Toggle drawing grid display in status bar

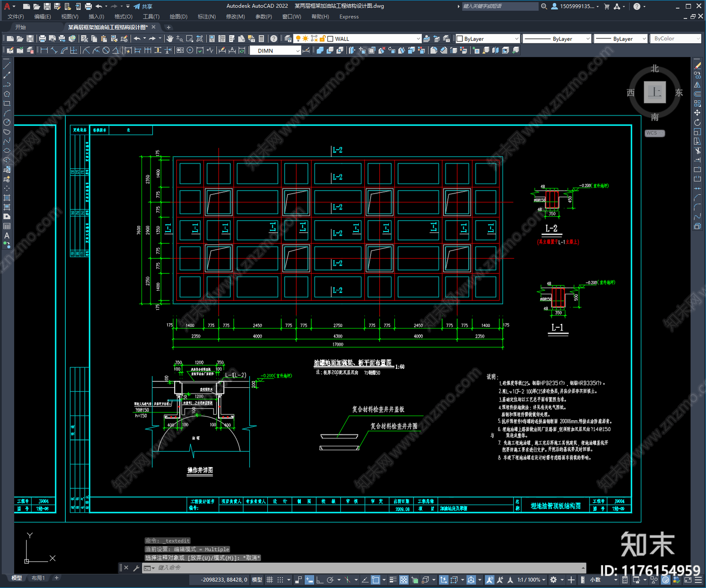click(270, 580)
